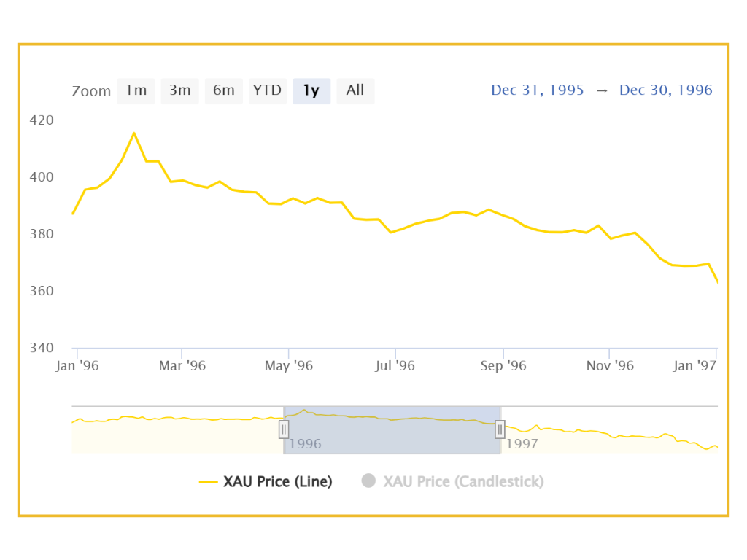Edit the Dec 30, 1996 end date
The image size is (747, 560).
665,90
